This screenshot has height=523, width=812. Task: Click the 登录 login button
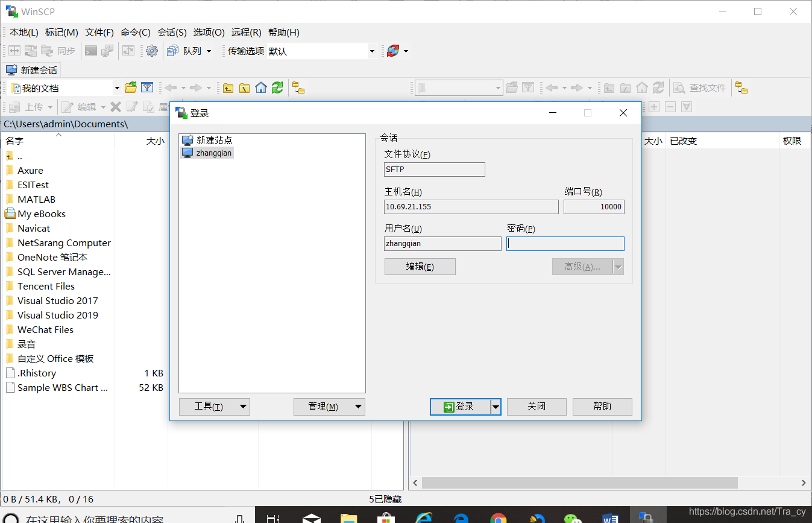click(460, 407)
